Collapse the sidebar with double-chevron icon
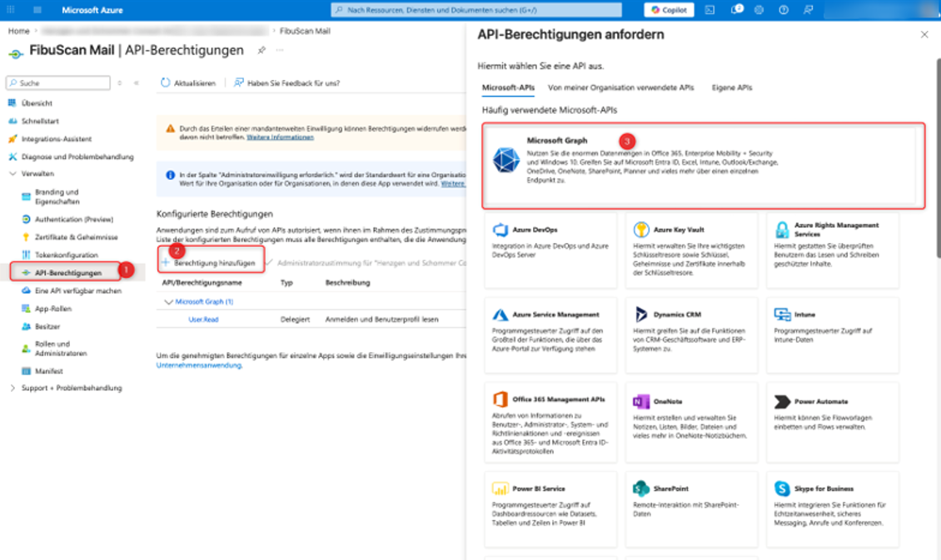The height and width of the screenshot is (560, 941). click(137, 82)
